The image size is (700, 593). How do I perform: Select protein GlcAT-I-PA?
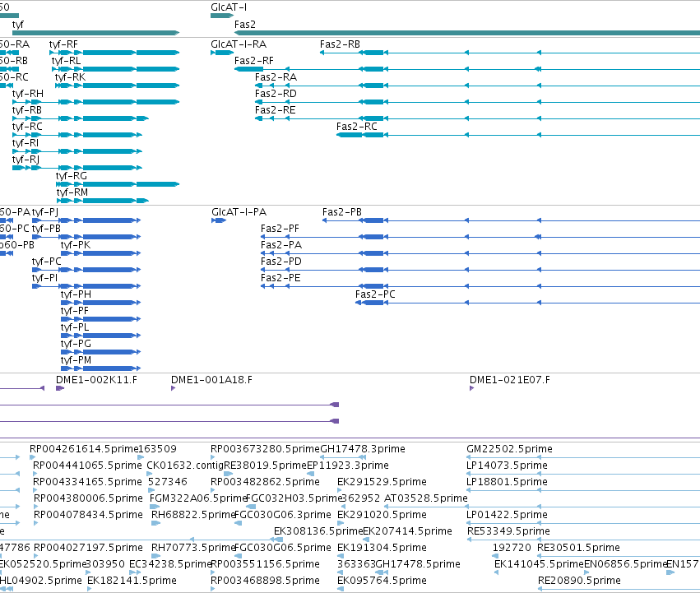[219, 220]
